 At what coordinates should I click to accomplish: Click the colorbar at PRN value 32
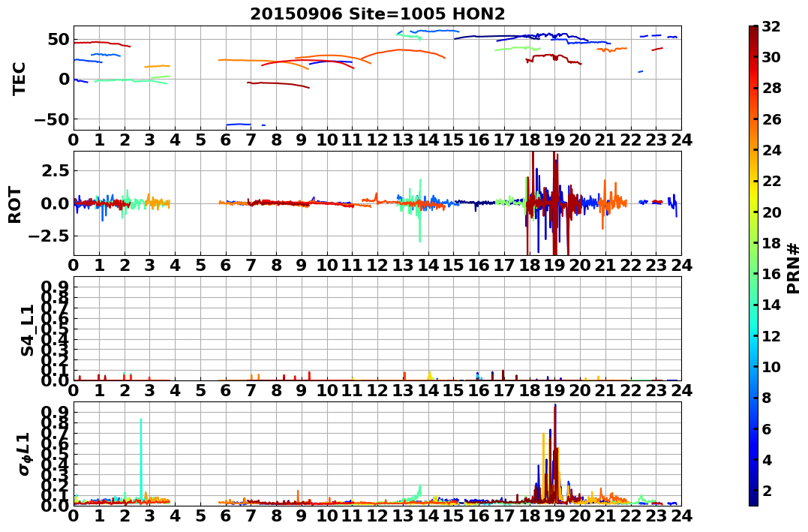pyautogui.click(x=753, y=27)
